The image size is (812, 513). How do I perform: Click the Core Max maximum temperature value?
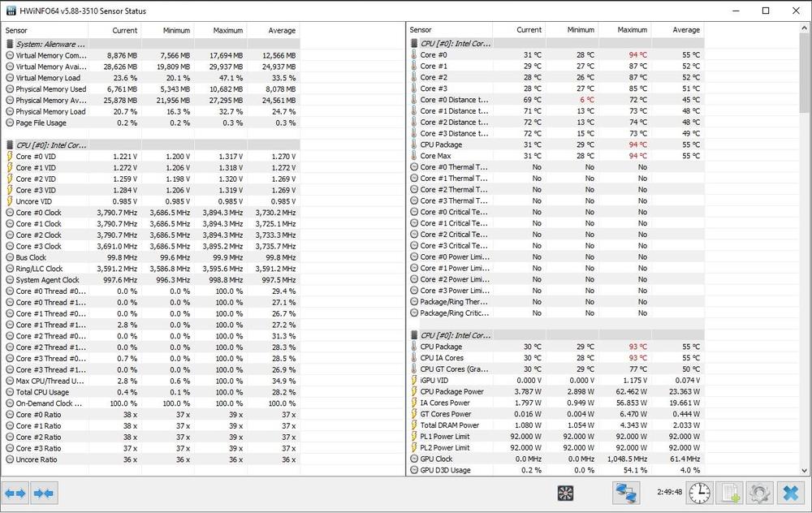point(637,156)
